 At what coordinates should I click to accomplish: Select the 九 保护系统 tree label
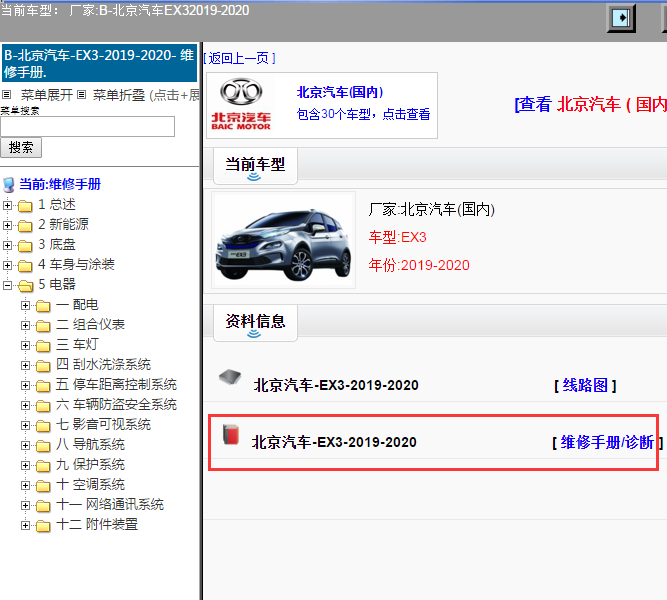coord(91,465)
